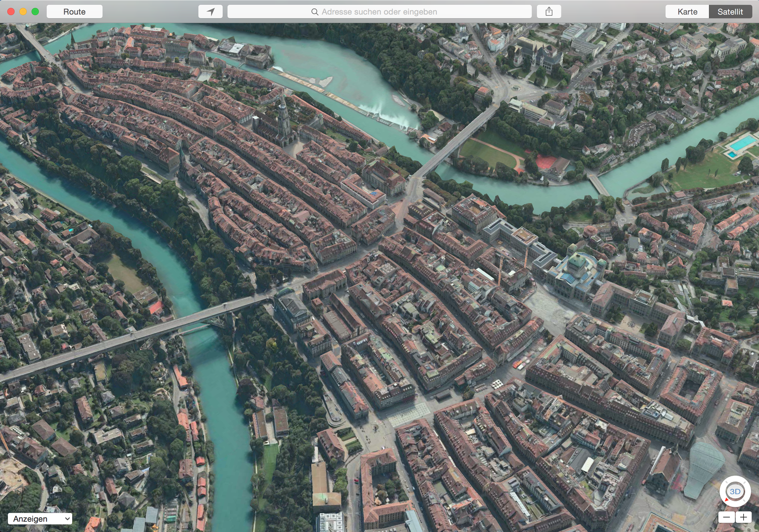
Task: Switch to Karte map view
Action: click(x=687, y=12)
